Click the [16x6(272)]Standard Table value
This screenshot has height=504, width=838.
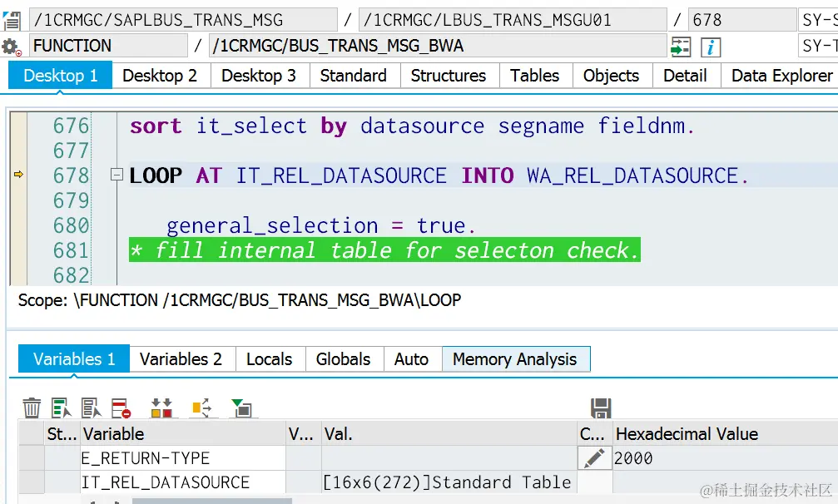click(448, 482)
